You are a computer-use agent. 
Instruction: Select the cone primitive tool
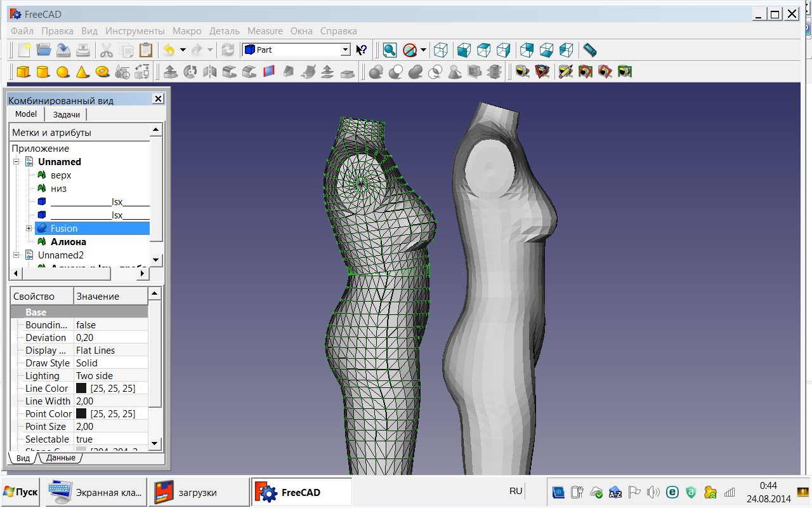82,72
